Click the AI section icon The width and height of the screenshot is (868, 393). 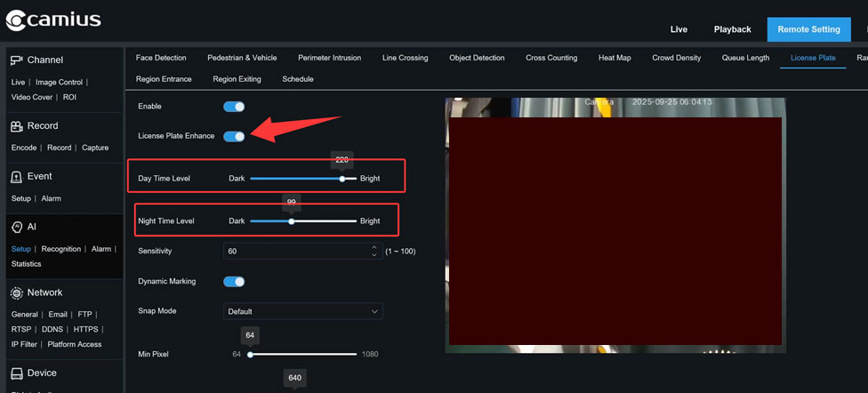click(x=16, y=228)
